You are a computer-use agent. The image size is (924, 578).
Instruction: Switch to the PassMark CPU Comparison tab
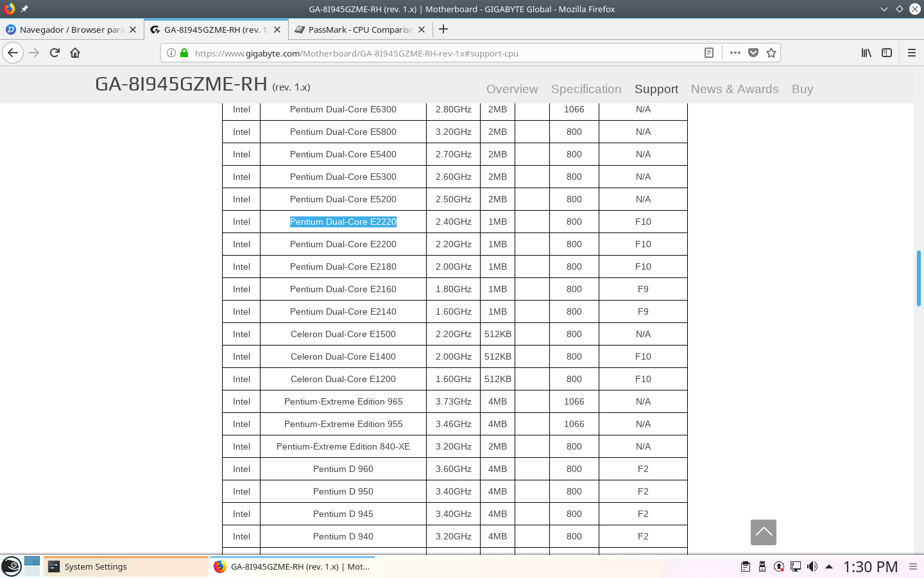[x=361, y=30]
